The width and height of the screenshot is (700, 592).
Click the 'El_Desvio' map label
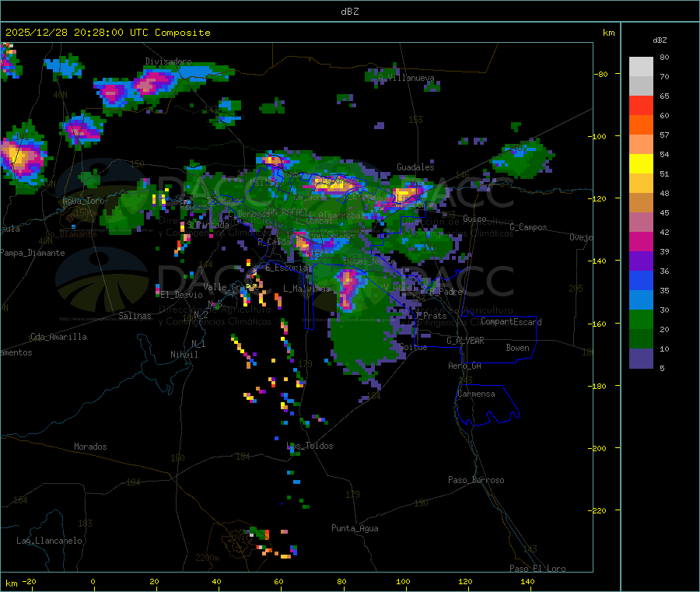pyautogui.click(x=182, y=295)
